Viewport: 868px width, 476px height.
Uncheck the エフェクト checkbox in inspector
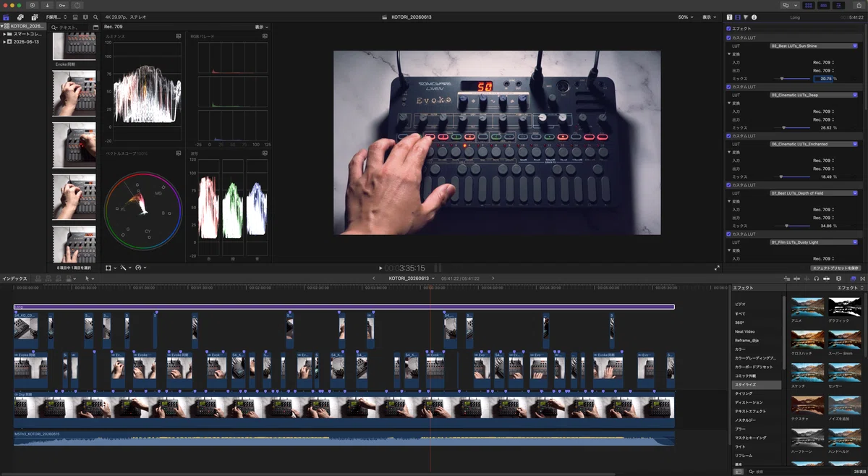coord(729,28)
